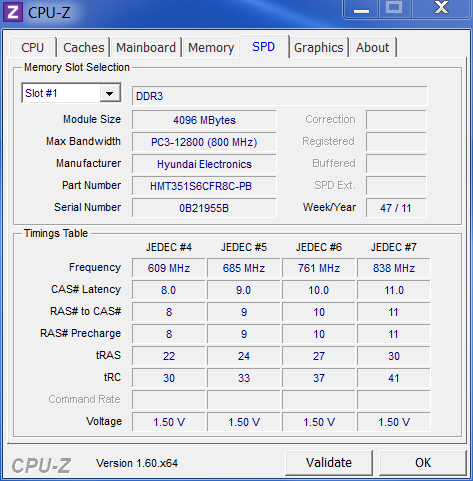Click the 609 MHz frequency cell

point(169,268)
